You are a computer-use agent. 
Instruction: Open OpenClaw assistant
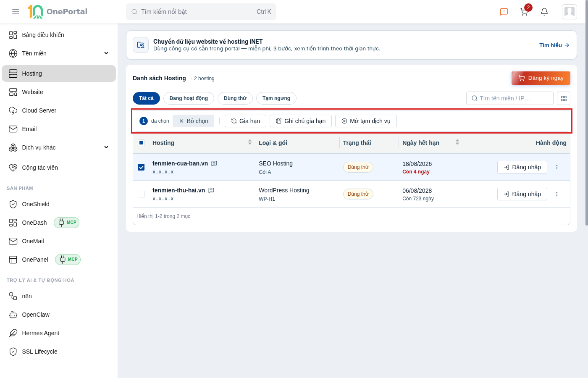(59, 315)
